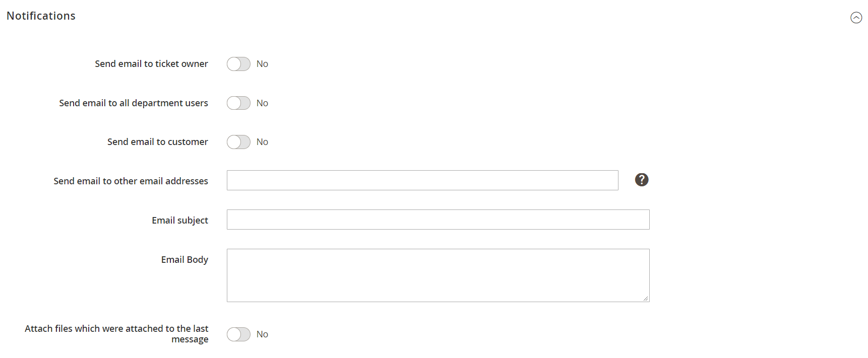868x358 pixels.
Task: Click into the Email subject field
Action: tap(438, 220)
